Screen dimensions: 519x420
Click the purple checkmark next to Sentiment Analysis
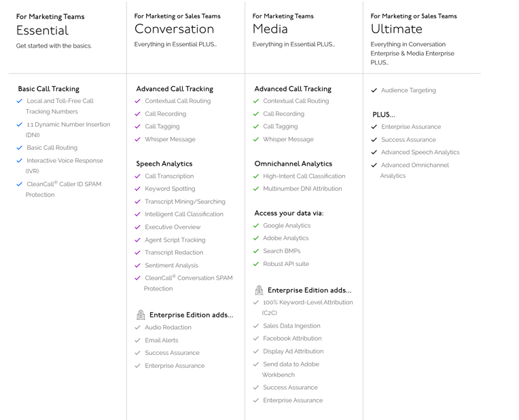coord(138,265)
